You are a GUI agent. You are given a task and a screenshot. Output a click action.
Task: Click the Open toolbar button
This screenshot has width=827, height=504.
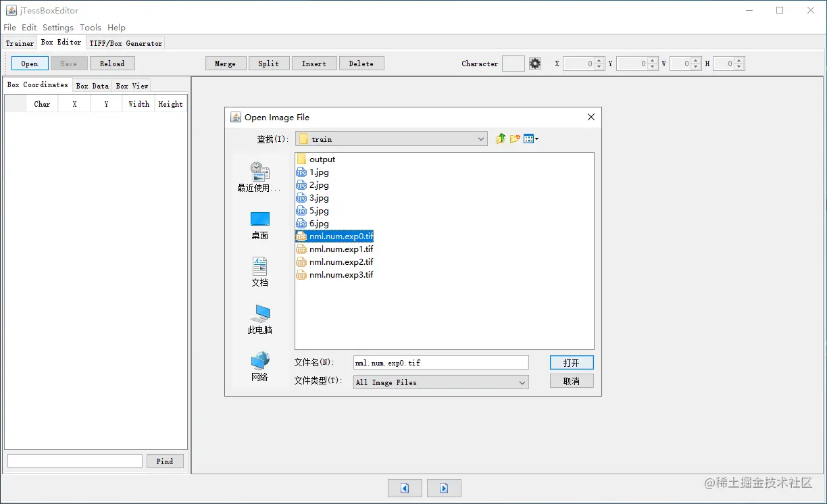click(30, 64)
